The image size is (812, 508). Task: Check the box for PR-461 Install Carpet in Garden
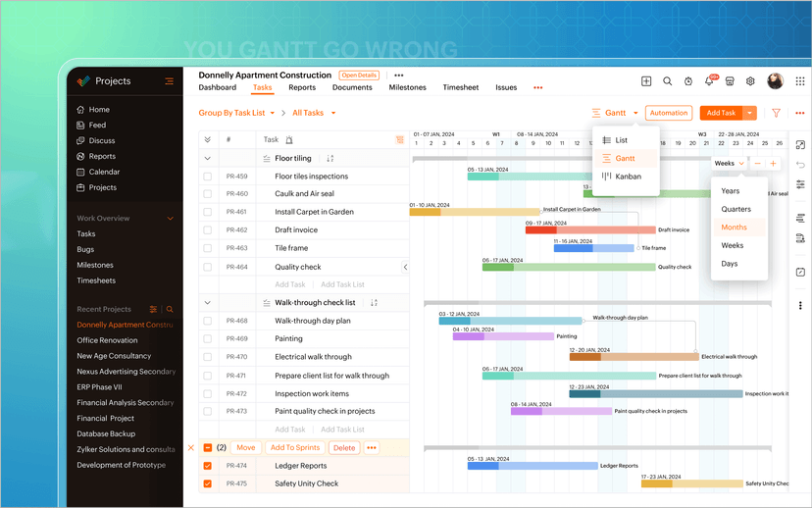click(208, 212)
